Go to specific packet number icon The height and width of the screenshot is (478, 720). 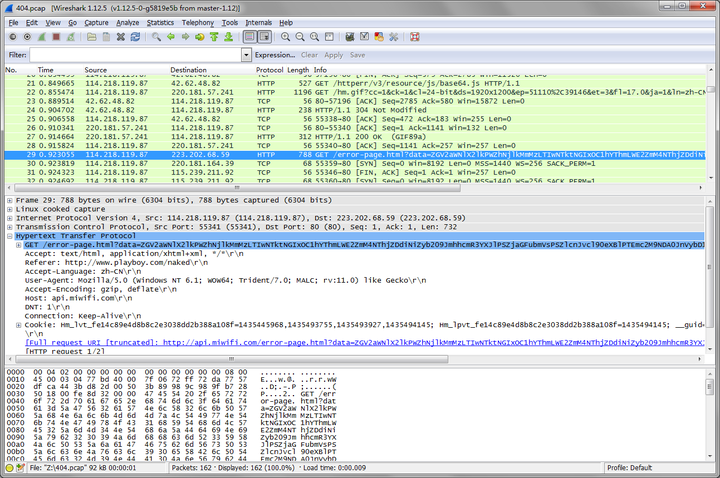pyautogui.click(x=200, y=37)
